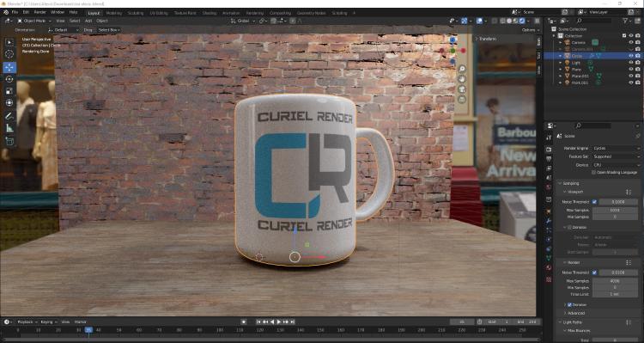Select the Cursor tool in the toolbar
This screenshot has height=343, width=644.
pyautogui.click(x=9, y=54)
